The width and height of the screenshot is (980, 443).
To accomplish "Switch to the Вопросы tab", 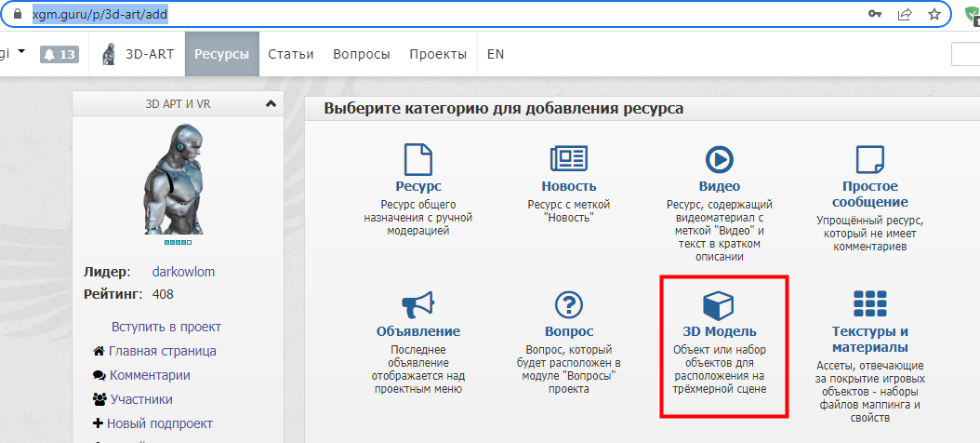I will 362,54.
